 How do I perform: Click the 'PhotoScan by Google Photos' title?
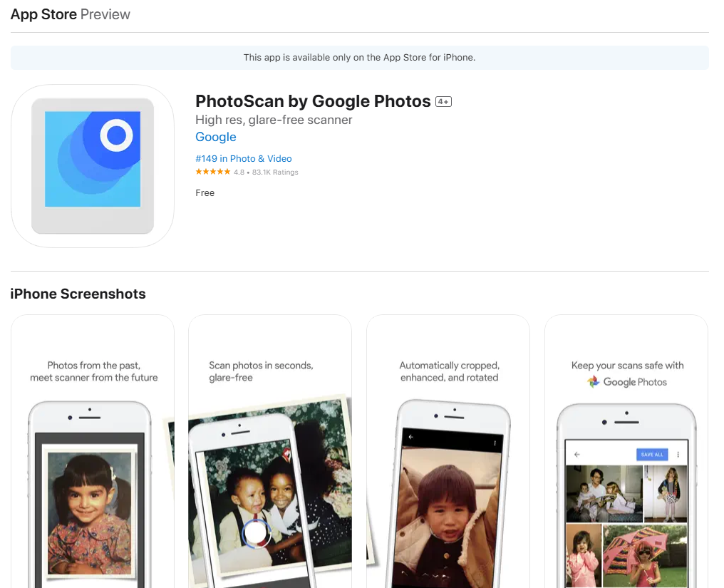pos(313,101)
